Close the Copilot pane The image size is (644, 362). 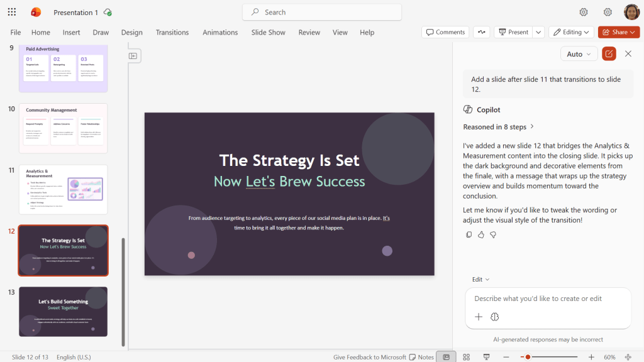click(x=628, y=54)
